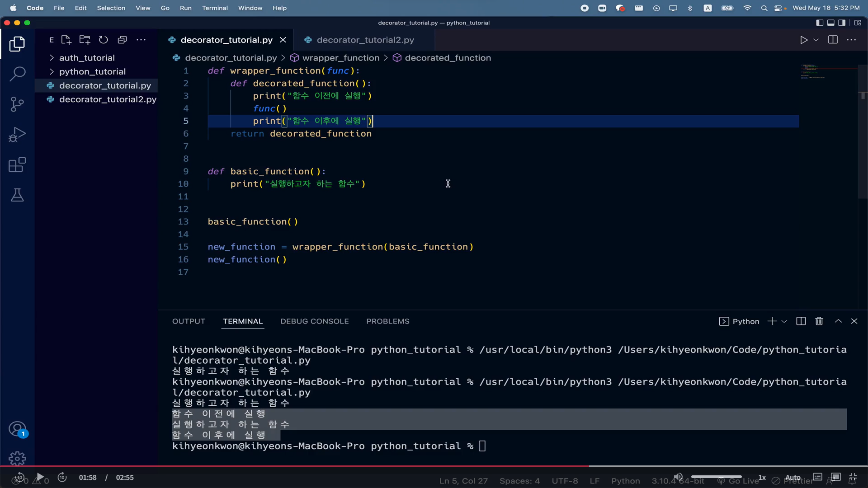Open the Source Control view
This screenshot has height=488, width=868.
(x=17, y=104)
